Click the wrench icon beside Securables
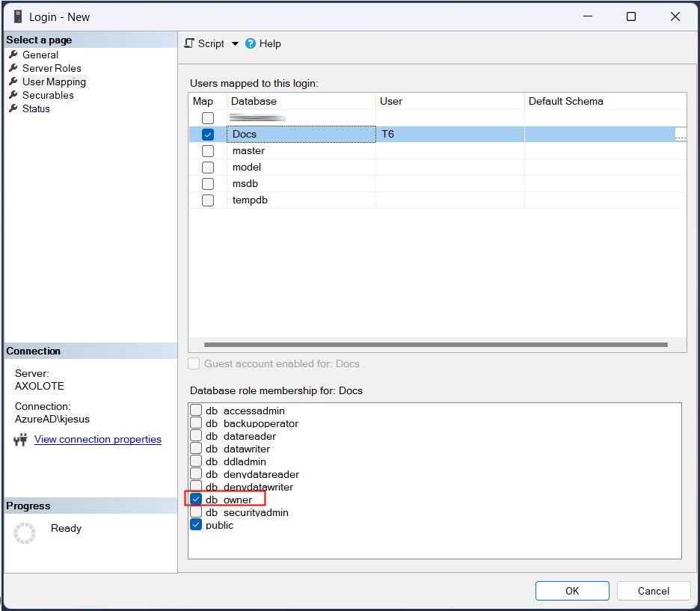 (13, 95)
